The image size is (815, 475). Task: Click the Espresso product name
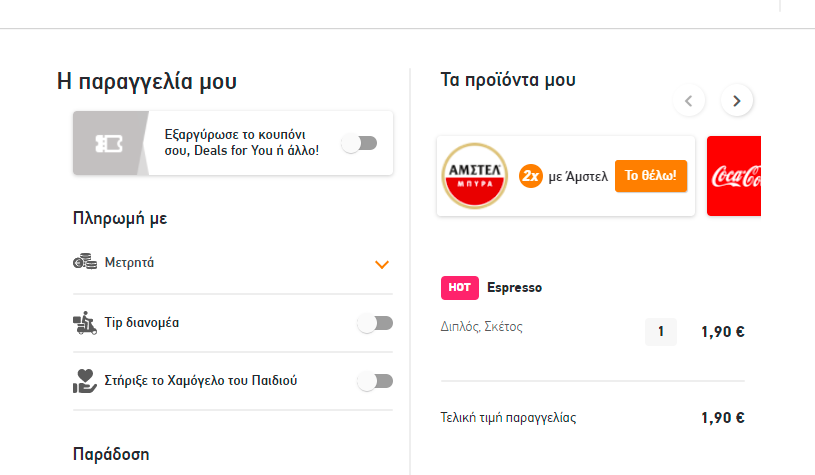[x=514, y=287]
